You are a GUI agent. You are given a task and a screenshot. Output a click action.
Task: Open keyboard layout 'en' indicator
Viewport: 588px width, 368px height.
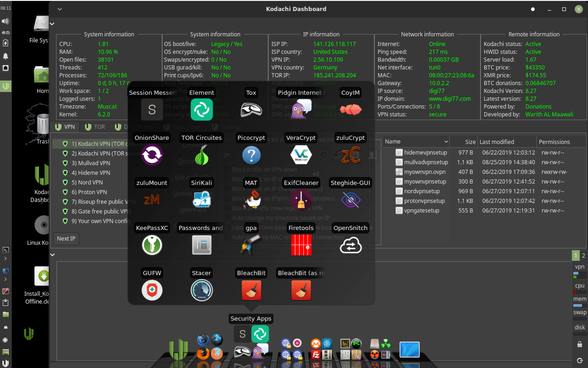point(6,32)
